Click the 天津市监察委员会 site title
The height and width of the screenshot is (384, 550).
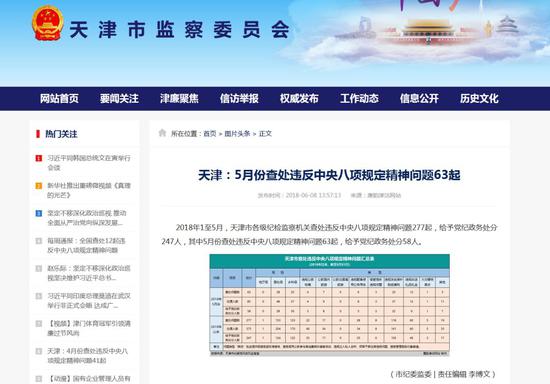(180, 29)
